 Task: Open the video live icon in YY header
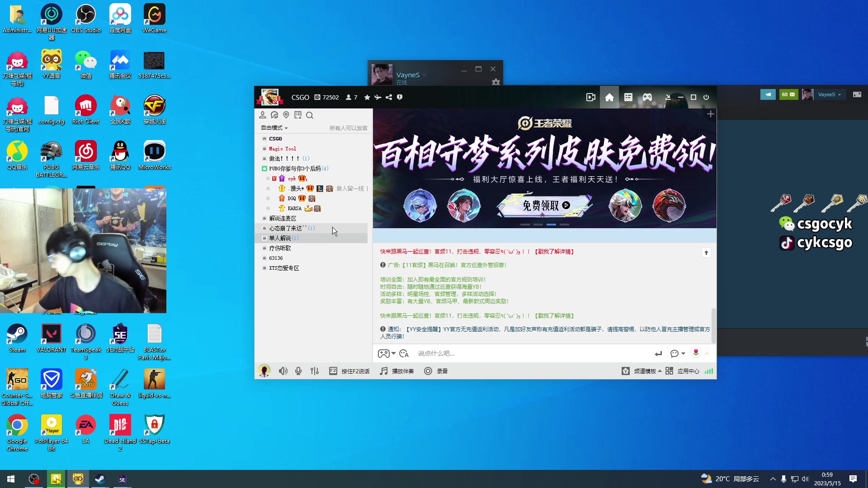coord(590,97)
